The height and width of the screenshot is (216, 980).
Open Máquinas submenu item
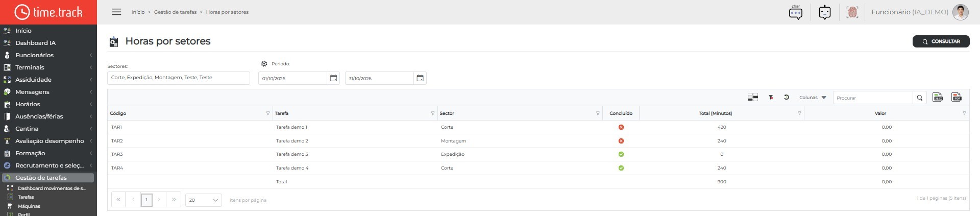click(x=29, y=206)
